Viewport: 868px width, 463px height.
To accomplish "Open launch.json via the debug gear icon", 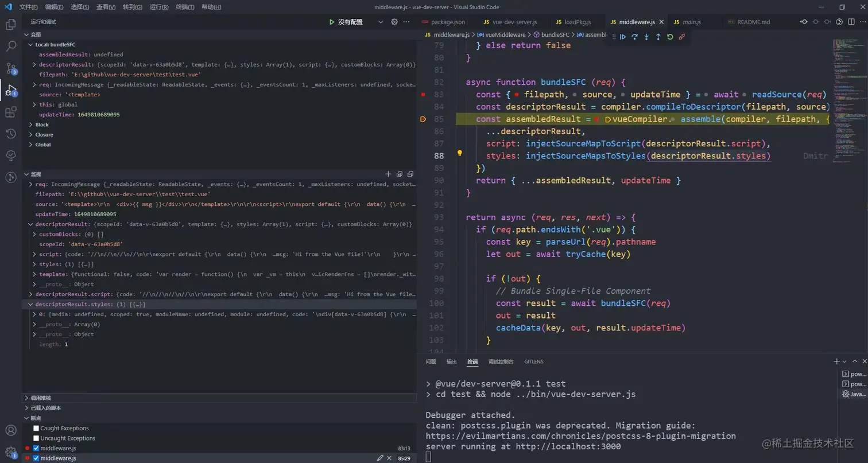I will [x=394, y=22].
